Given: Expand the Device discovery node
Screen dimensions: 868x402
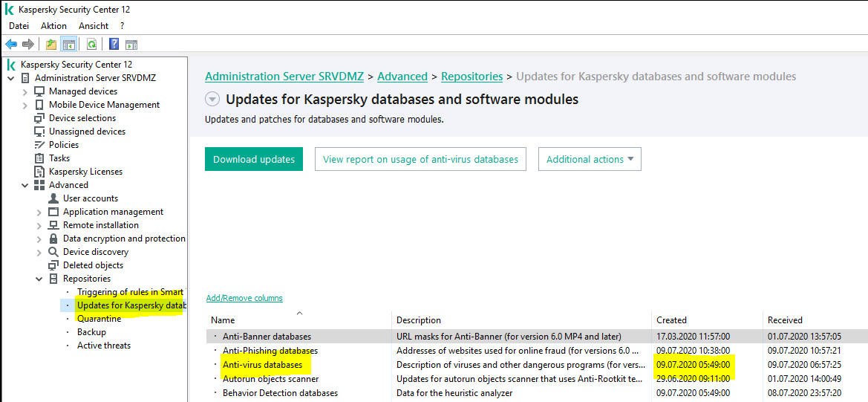Looking at the screenshot, I should (x=39, y=252).
